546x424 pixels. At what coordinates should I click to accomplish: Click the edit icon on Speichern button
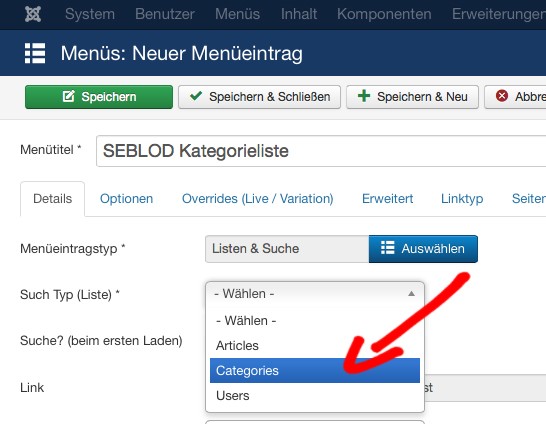69,96
